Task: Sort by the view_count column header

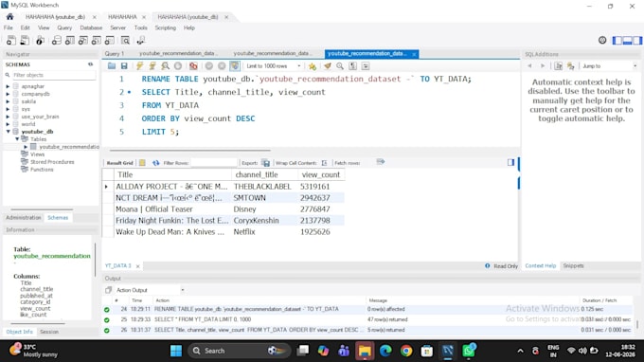Action: 321,174
